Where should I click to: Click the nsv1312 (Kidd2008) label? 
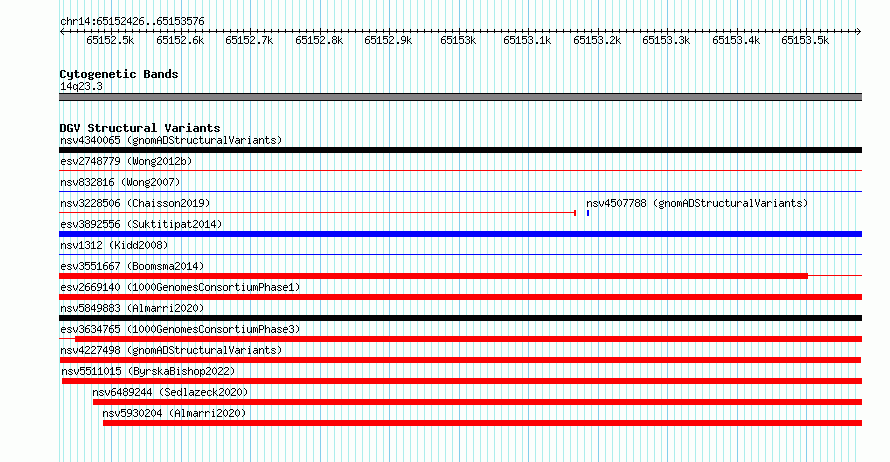point(114,245)
